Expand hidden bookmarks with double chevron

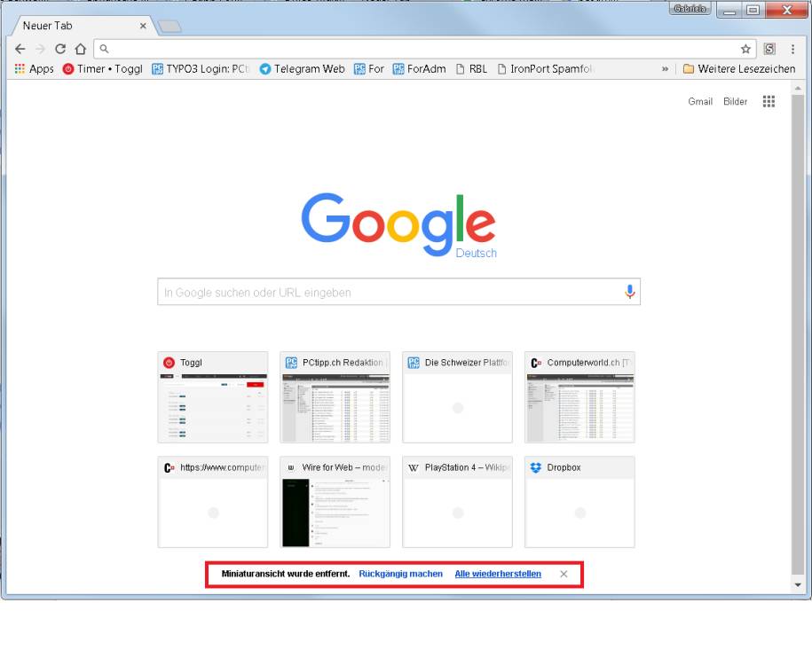[665, 69]
